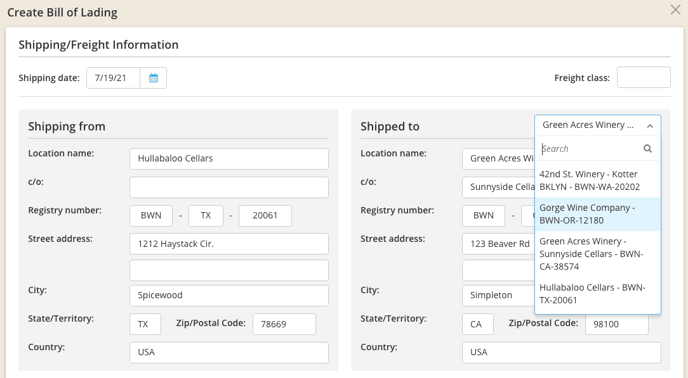Open the shipping date calendar picker
Viewport: 688px width, 378px height.
point(153,78)
